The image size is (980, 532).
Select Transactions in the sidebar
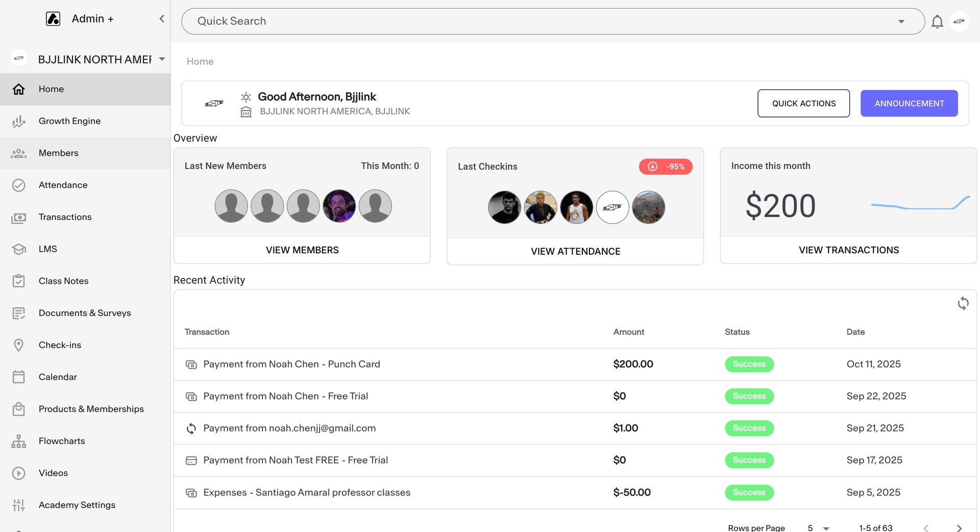click(65, 217)
